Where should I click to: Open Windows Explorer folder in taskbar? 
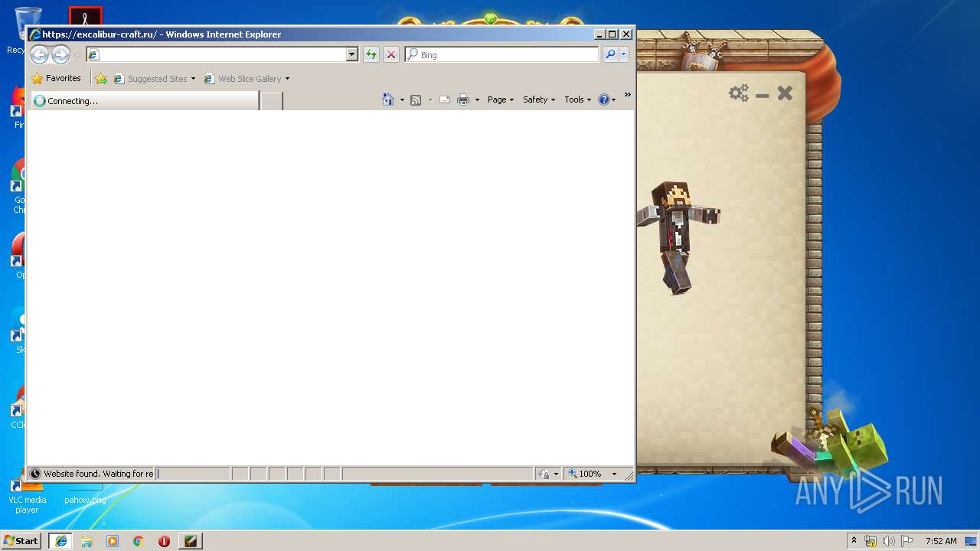click(x=87, y=541)
